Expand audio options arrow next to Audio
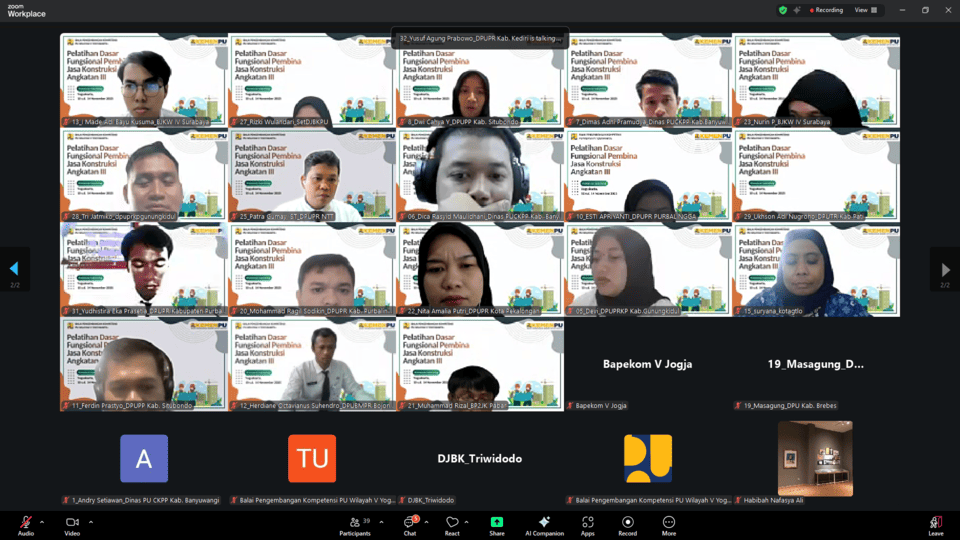The image size is (960, 540). 44,521
